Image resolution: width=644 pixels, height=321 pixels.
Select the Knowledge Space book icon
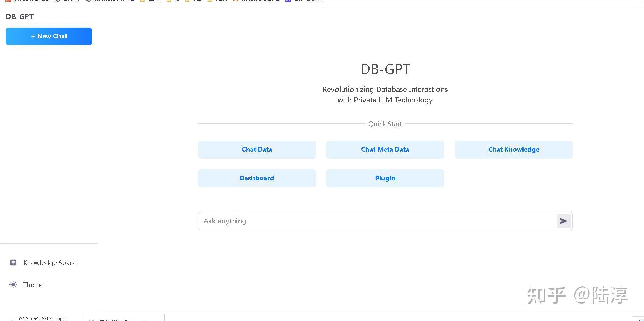click(x=13, y=263)
